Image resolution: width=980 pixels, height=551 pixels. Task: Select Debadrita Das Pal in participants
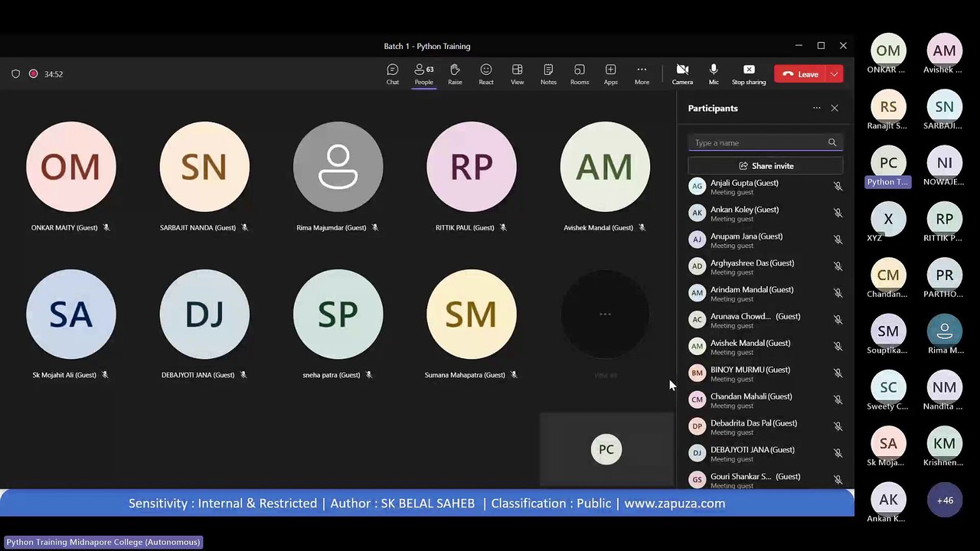click(x=765, y=427)
